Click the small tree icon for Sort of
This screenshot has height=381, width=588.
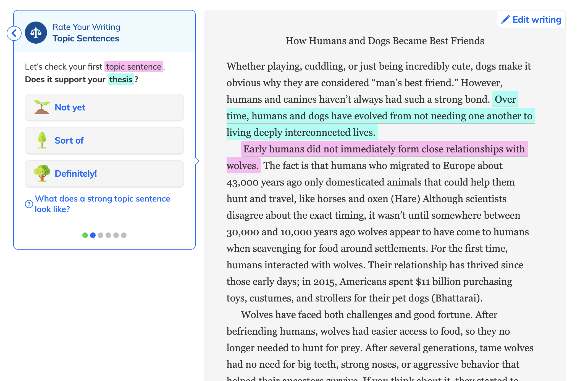point(42,140)
